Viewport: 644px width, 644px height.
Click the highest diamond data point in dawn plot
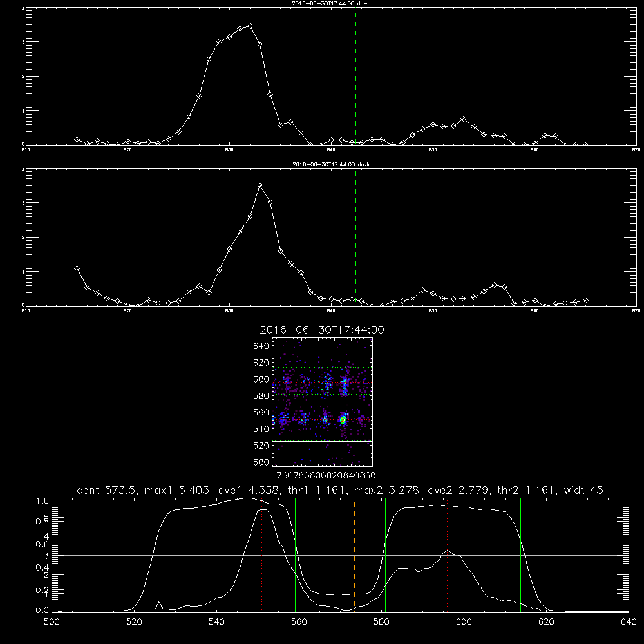coord(250,26)
